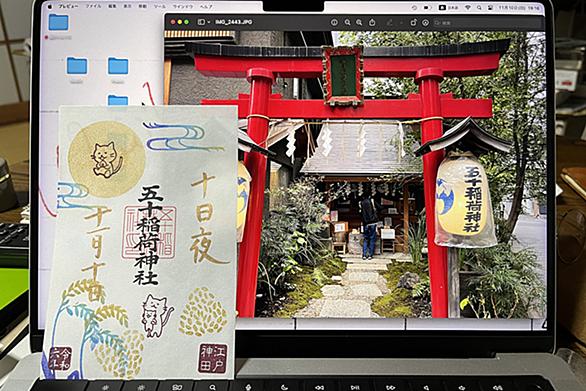Open Control Center from menu bar
The height and width of the screenshot is (391, 586).
click(x=490, y=7)
